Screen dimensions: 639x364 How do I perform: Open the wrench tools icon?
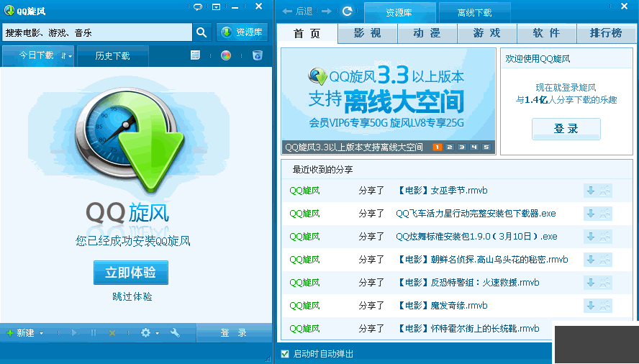click(x=176, y=333)
